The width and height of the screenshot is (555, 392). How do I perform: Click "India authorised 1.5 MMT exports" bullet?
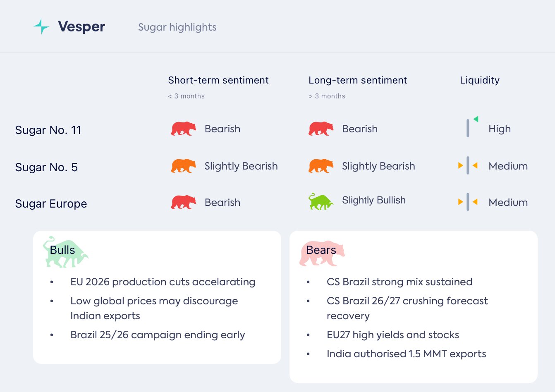click(x=406, y=354)
